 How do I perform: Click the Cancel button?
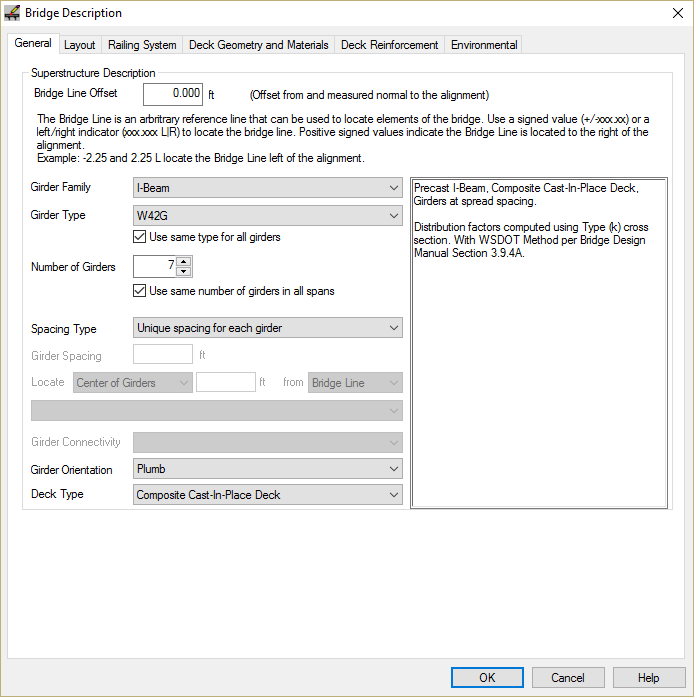(x=568, y=678)
